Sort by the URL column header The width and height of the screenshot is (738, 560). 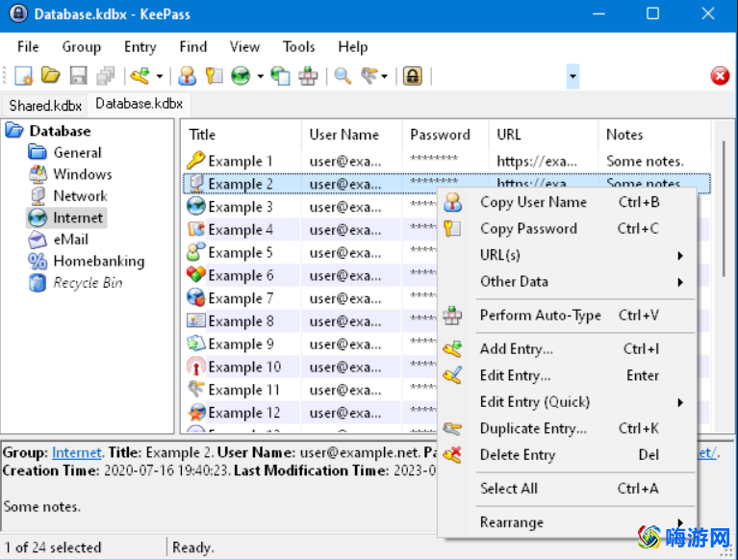point(544,135)
